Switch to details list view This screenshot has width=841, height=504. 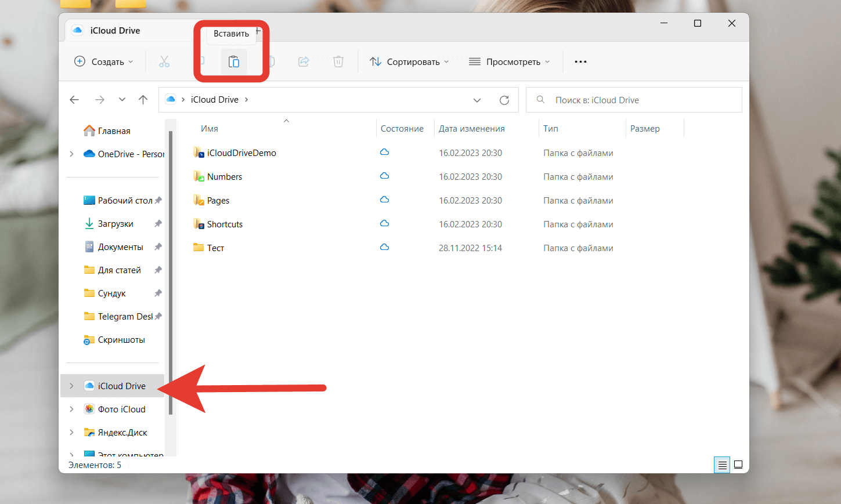(x=722, y=465)
